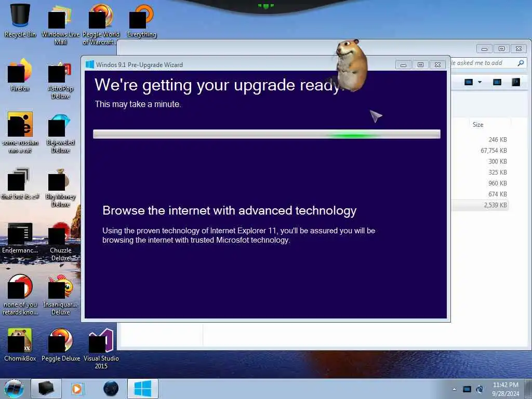Open the view options dropdown arrow in Explorer
This screenshot has height=399, width=532.
click(x=480, y=82)
